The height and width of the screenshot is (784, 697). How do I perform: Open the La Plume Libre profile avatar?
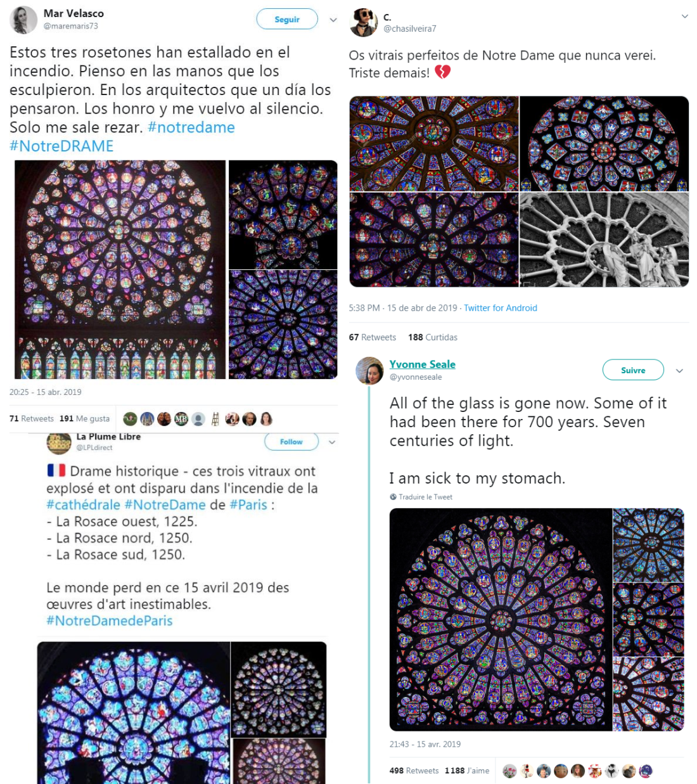click(59, 442)
